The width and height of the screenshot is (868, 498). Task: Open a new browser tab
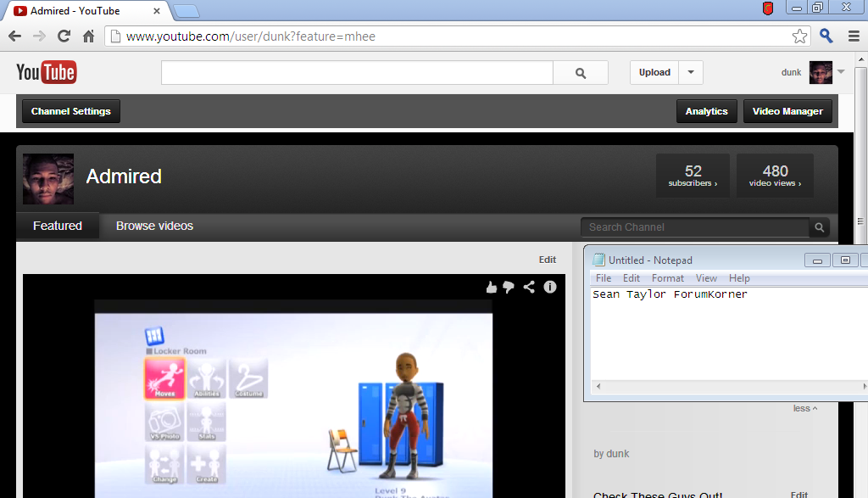[186, 10]
